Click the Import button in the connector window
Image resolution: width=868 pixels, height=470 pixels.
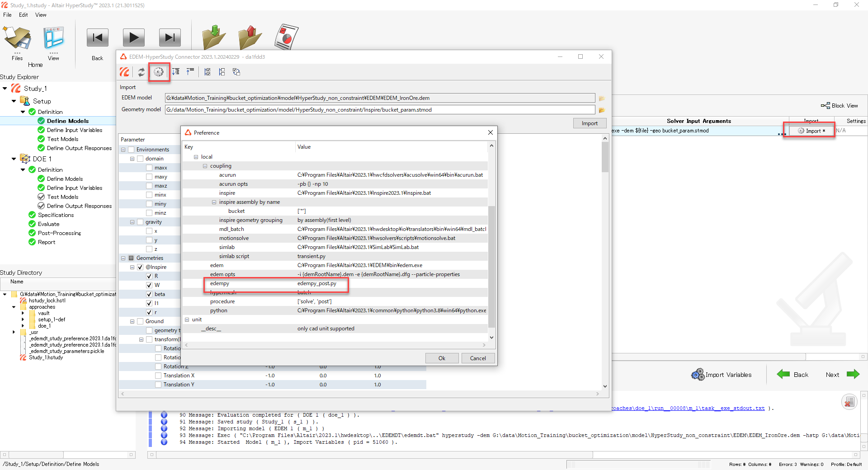click(590, 123)
